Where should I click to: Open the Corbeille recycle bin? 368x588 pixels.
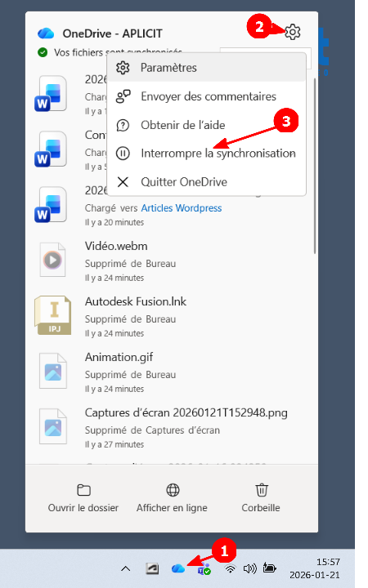point(261,498)
